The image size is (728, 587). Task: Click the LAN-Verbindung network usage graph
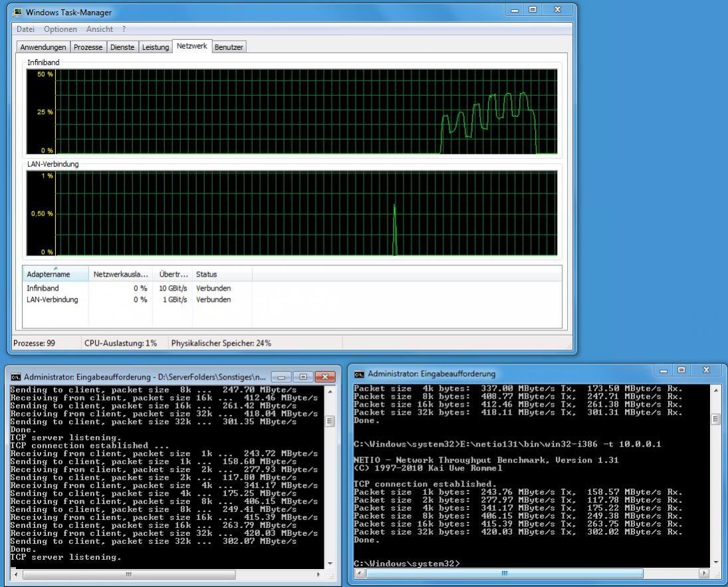pos(292,213)
